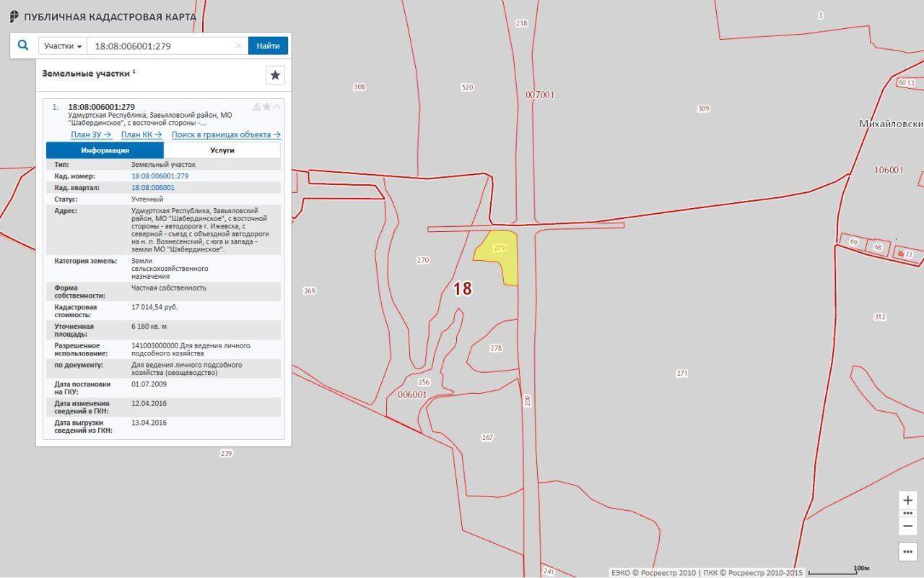Clear the search field with the X

tap(238, 46)
